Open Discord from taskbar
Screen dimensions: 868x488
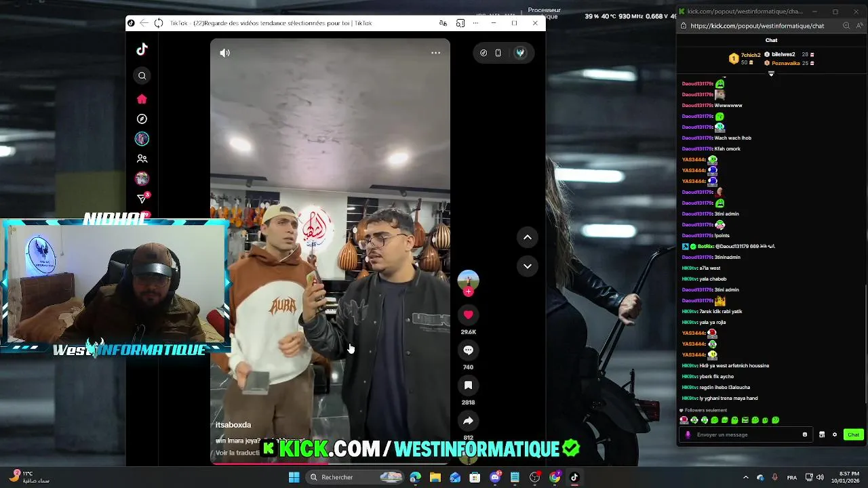(x=495, y=477)
